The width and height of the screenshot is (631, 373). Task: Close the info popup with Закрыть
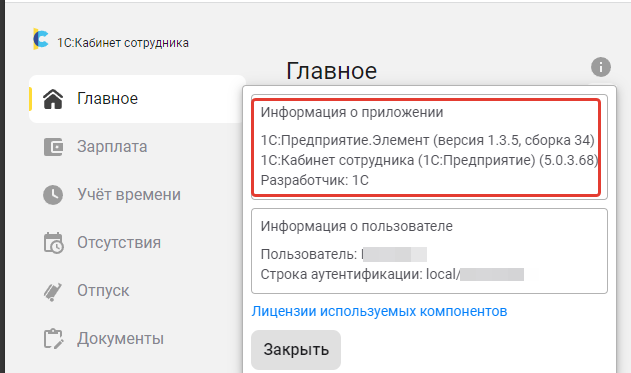click(x=296, y=350)
